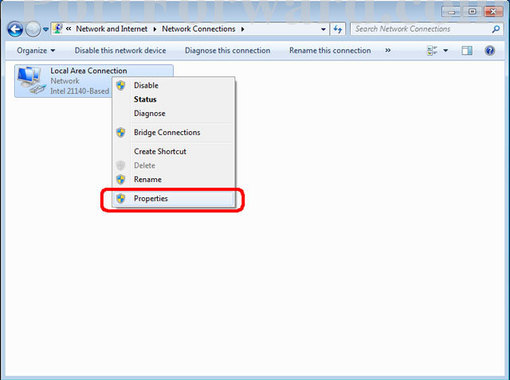Open the recent pages dropdown arrow
This screenshot has height=380, width=510.
46,29
